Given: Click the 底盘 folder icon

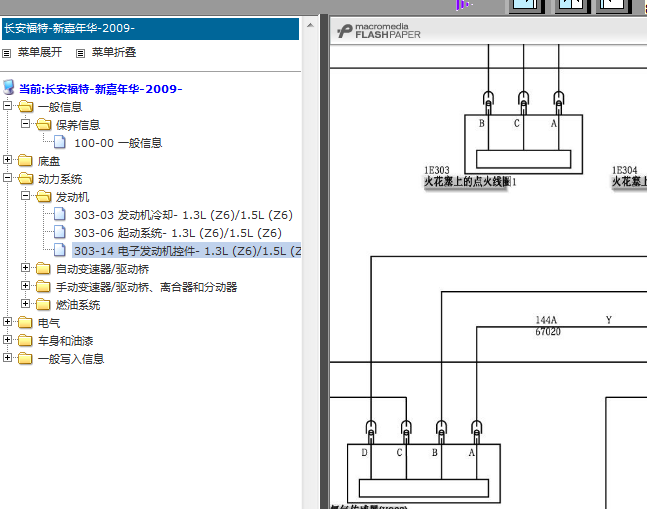Looking at the screenshot, I should tap(25, 160).
